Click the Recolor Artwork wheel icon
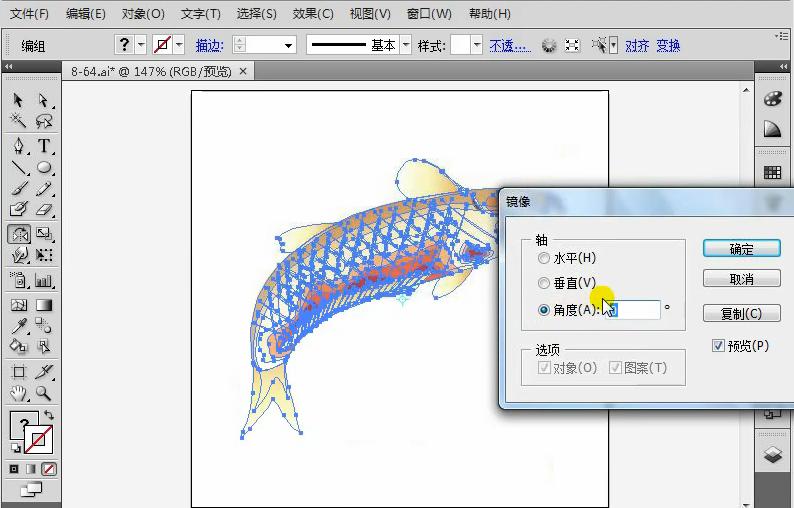This screenshot has width=794, height=508. pos(549,46)
